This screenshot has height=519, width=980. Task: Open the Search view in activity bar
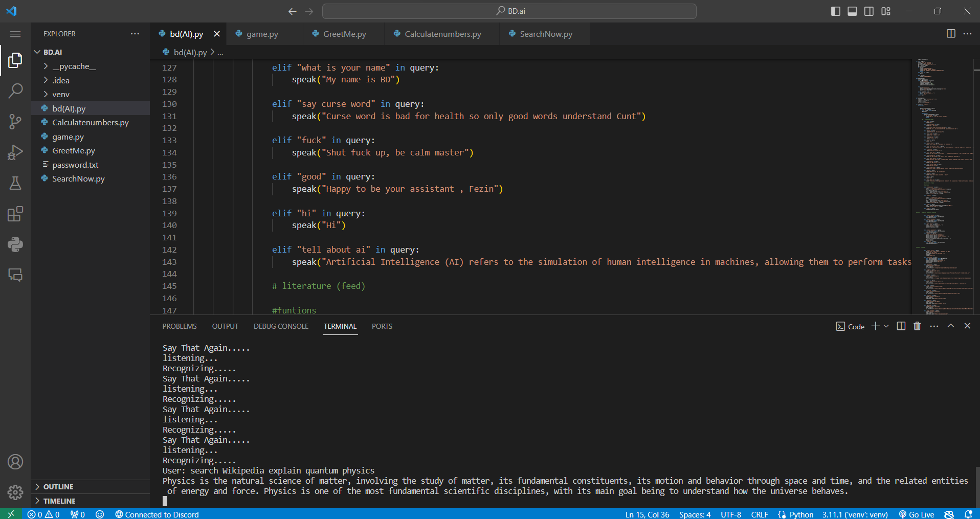[15, 91]
